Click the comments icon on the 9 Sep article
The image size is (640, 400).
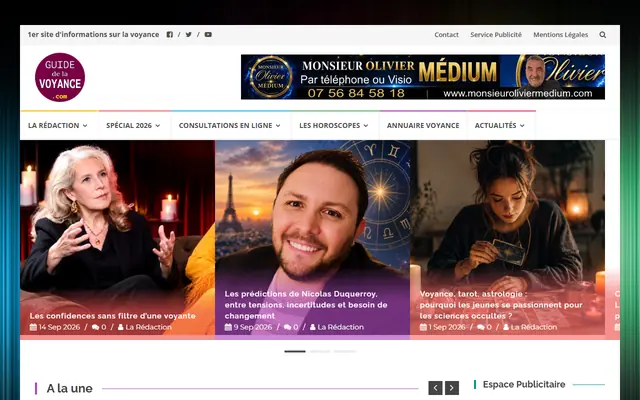tap(287, 327)
